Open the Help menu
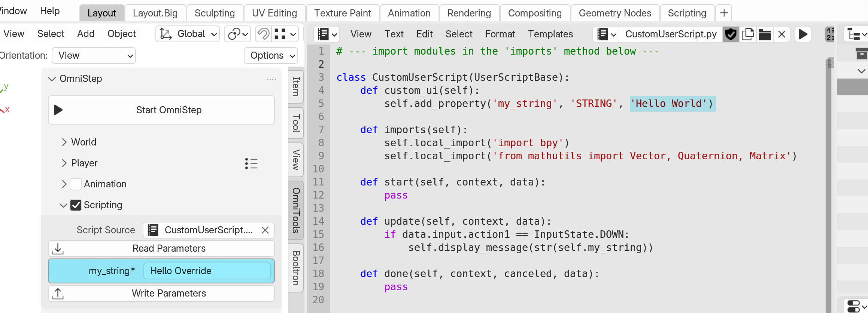Image resolution: width=868 pixels, height=313 pixels. [50, 11]
